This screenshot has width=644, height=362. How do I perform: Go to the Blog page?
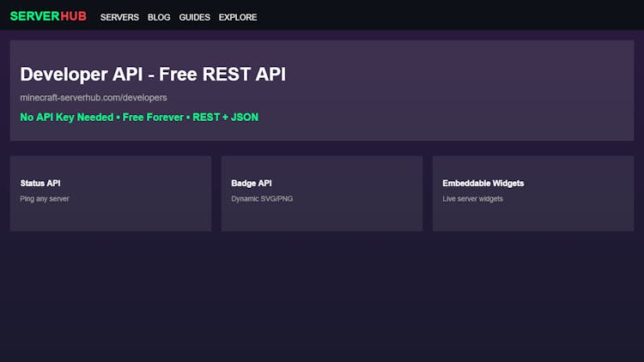tap(159, 17)
